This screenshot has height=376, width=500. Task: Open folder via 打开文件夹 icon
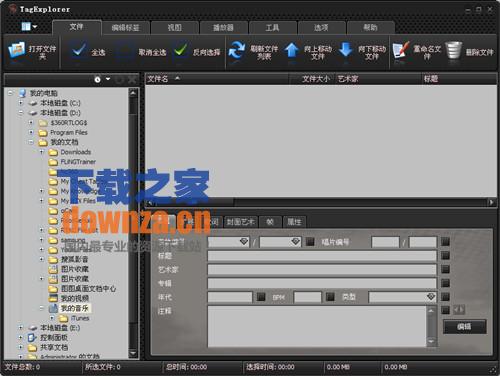(x=17, y=51)
